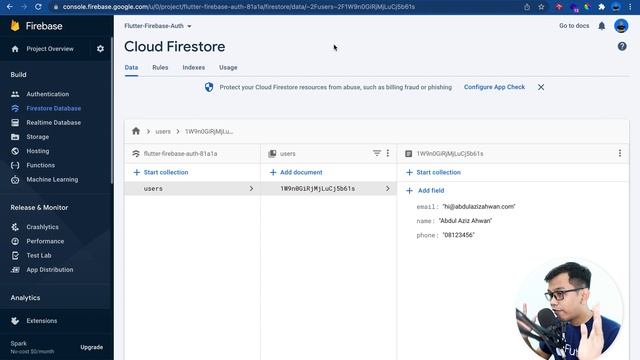Expand document row chevron
640x360 pixels.
click(387, 189)
